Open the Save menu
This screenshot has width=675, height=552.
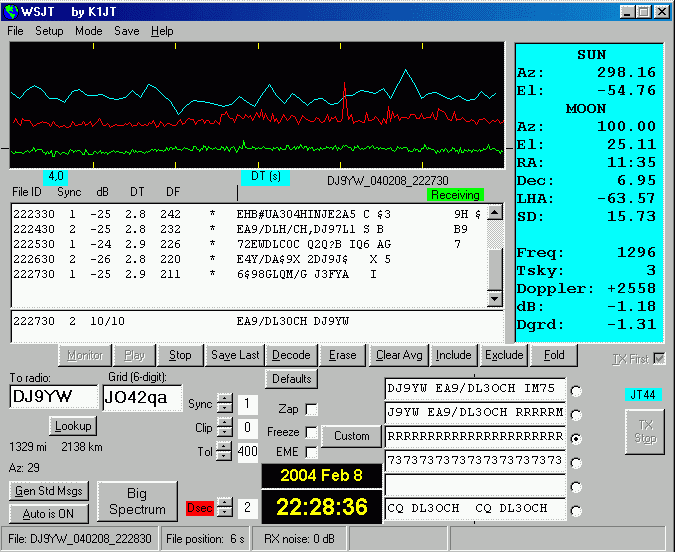coord(127,31)
